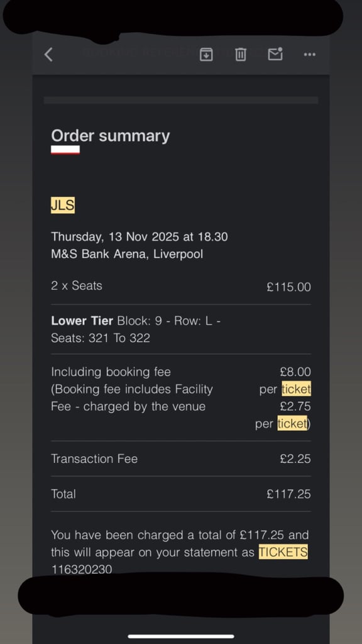Select the £117.25 amount in Total row
Screen dimensions: 362x644
click(x=289, y=494)
